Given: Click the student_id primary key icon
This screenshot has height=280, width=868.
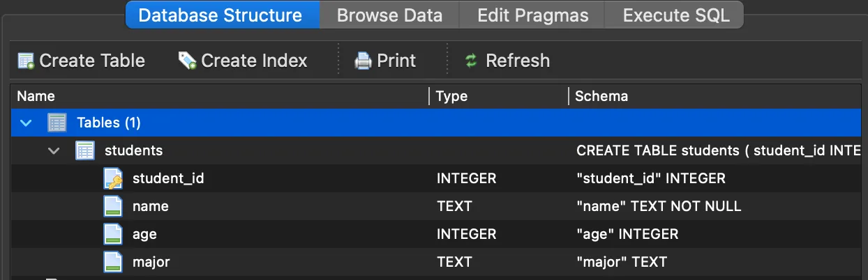Looking at the screenshot, I should tap(113, 178).
